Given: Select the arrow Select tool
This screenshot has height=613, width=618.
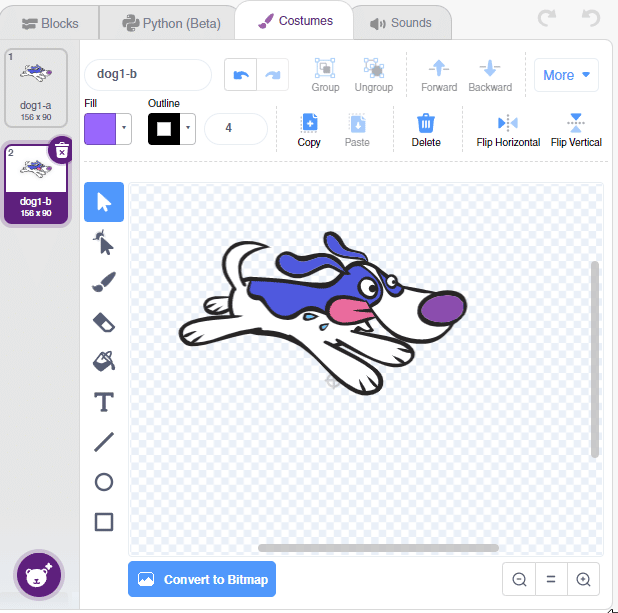Looking at the screenshot, I should tap(104, 202).
